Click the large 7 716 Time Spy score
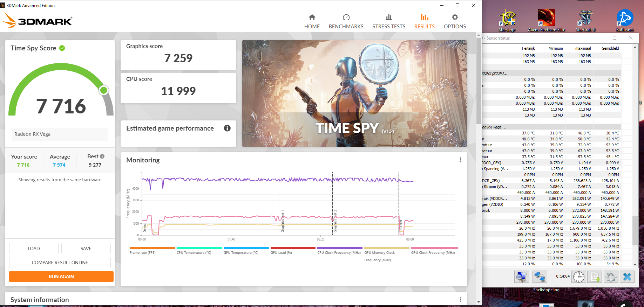644x307 pixels. (x=61, y=106)
